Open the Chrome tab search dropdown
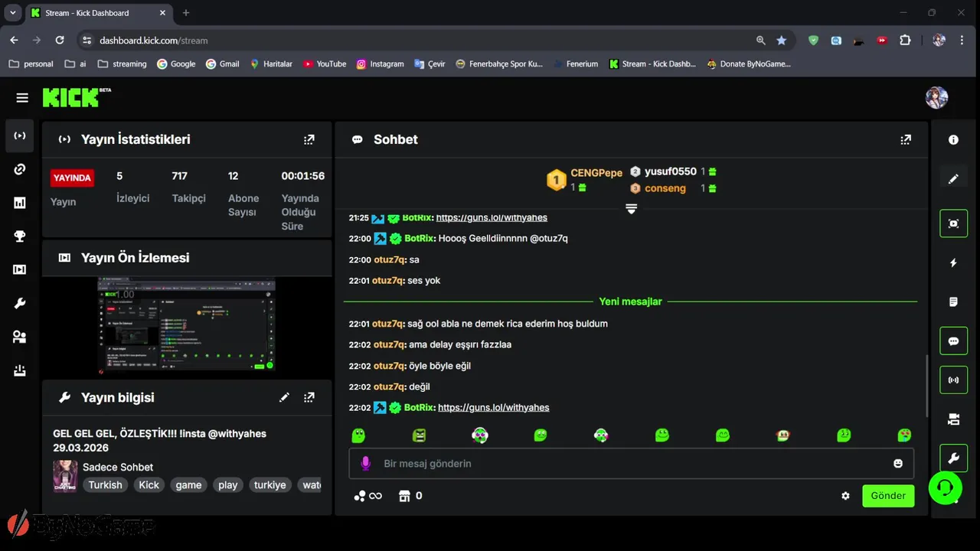This screenshot has height=551, width=980. pyautogui.click(x=13, y=13)
